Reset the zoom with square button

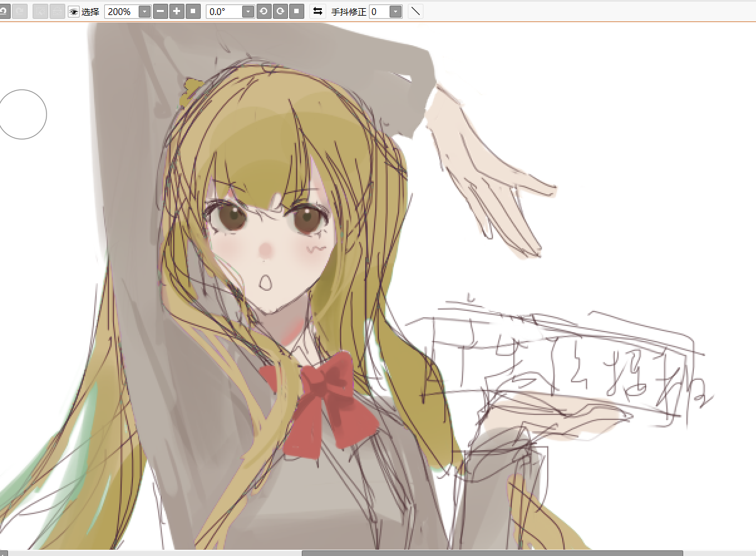pos(193,11)
